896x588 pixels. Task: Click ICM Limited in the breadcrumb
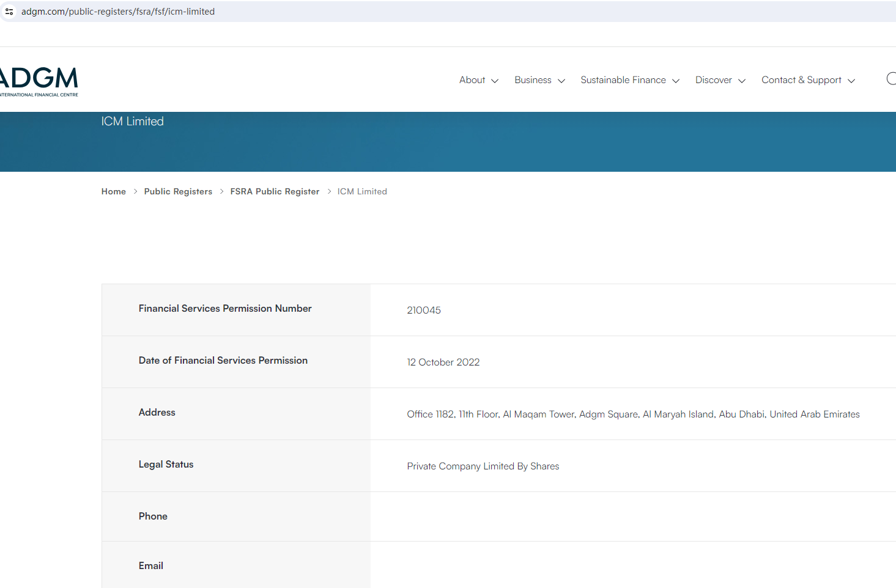pos(362,191)
